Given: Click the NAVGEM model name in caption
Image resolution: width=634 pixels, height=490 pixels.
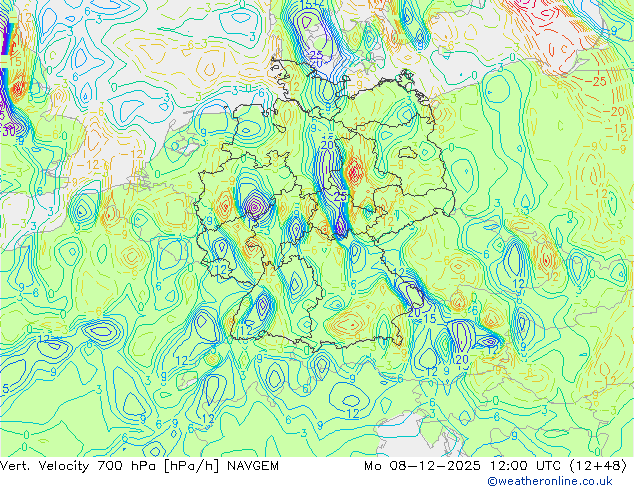Looking at the screenshot, I should click(x=253, y=466).
